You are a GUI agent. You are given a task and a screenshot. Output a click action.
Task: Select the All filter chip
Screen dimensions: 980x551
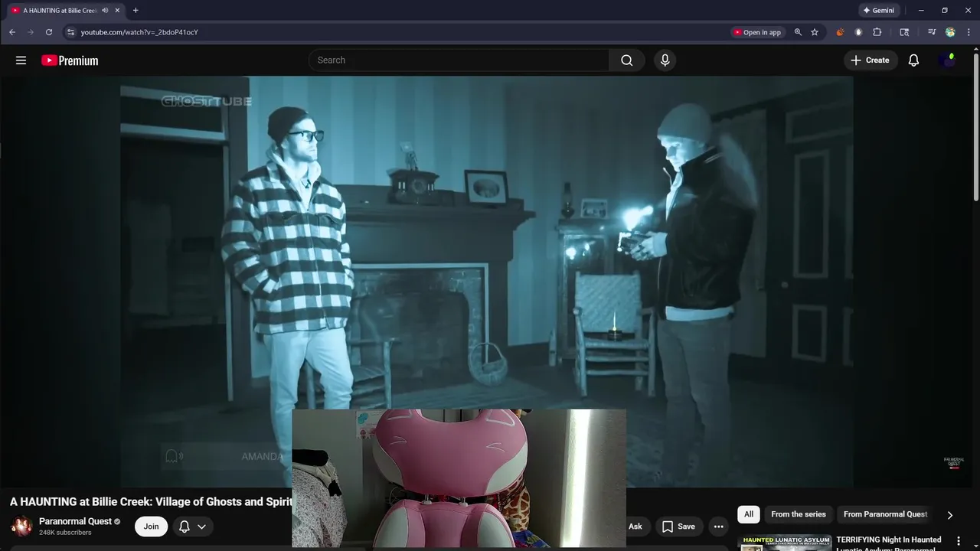tap(749, 514)
